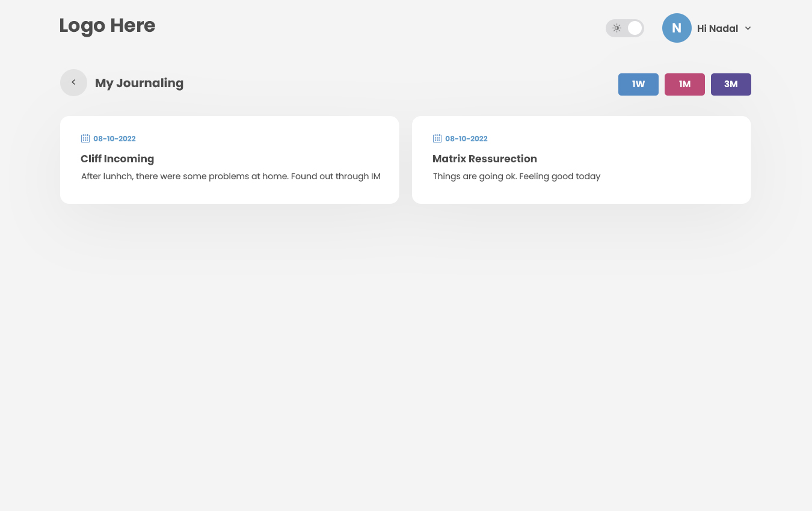812x511 pixels.
Task: Click the After lunhch entry description text
Action: (231, 176)
